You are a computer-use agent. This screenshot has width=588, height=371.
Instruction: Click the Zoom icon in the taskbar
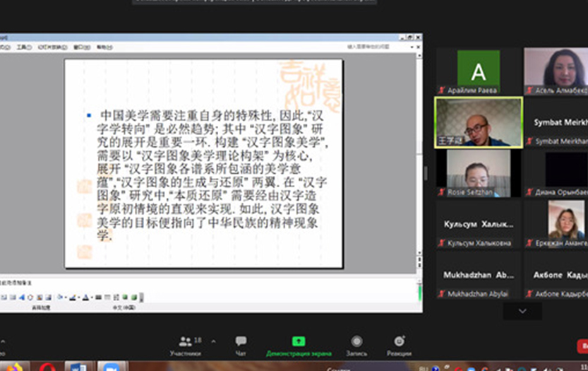click(111, 367)
